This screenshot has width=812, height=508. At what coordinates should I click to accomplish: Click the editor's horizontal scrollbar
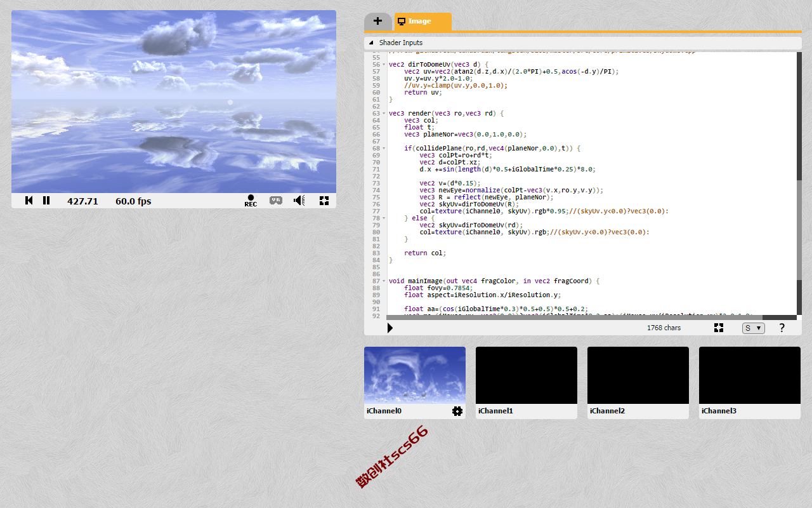click(x=574, y=317)
